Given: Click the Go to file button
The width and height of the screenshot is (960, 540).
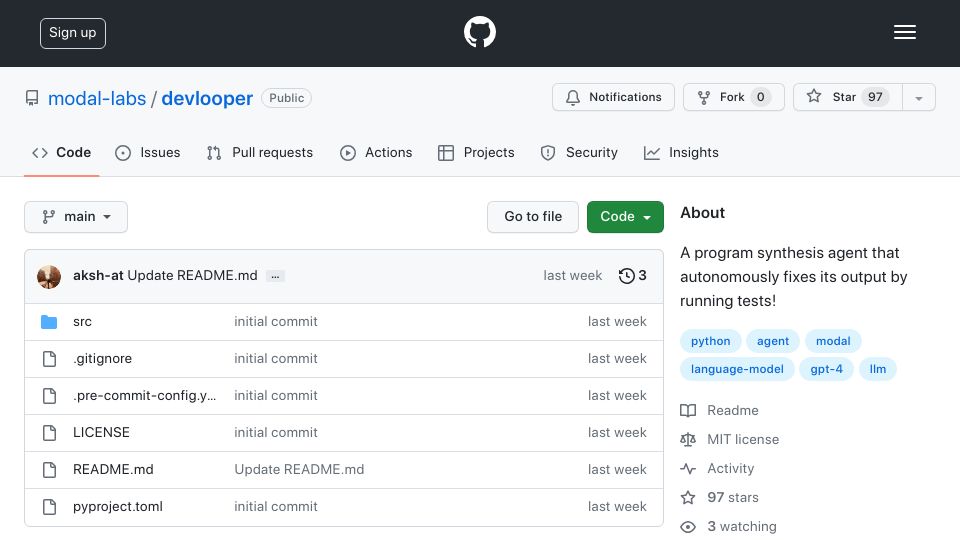Looking at the screenshot, I should (x=533, y=217).
